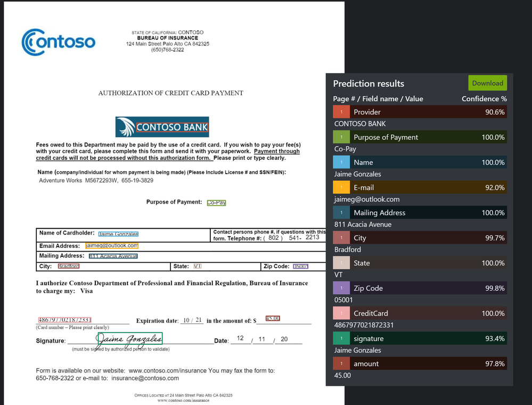532x405 pixels.
Task: Click the Provider result row label
Action: [367, 112]
